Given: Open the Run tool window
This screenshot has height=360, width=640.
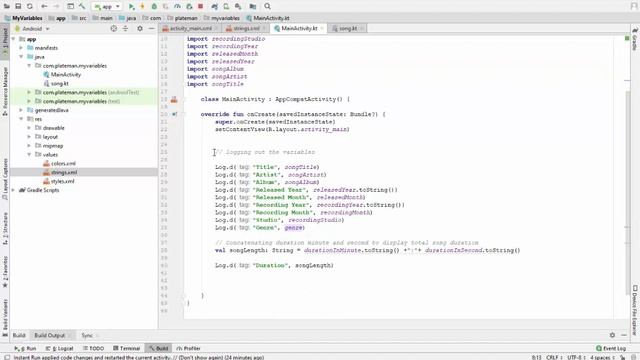Looking at the screenshot, I should click(25, 349).
